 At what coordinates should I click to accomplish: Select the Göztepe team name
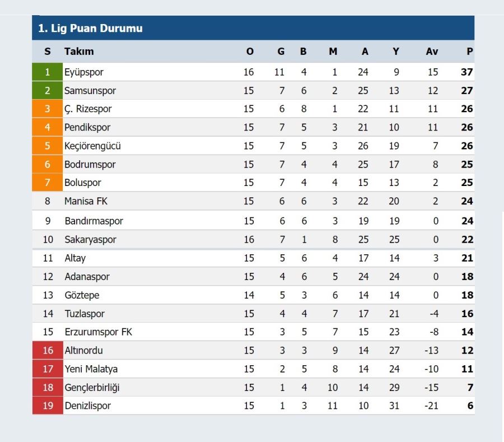coord(82,295)
